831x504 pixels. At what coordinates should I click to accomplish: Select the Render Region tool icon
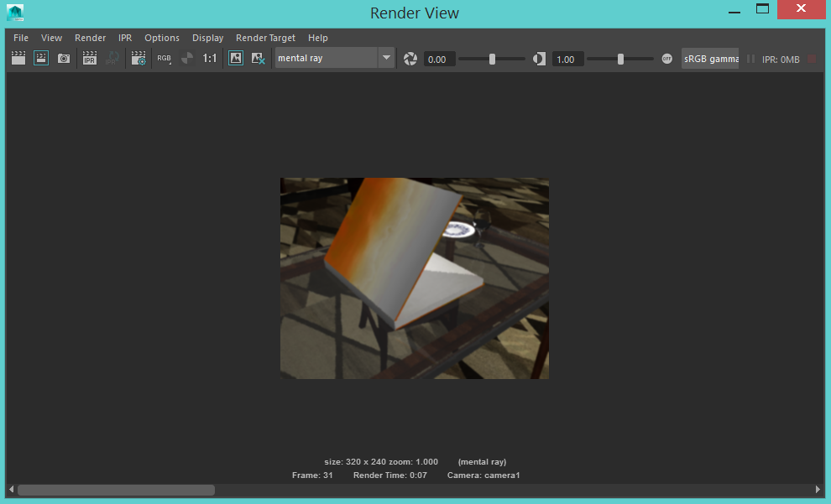pyautogui.click(x=41, y=58)
